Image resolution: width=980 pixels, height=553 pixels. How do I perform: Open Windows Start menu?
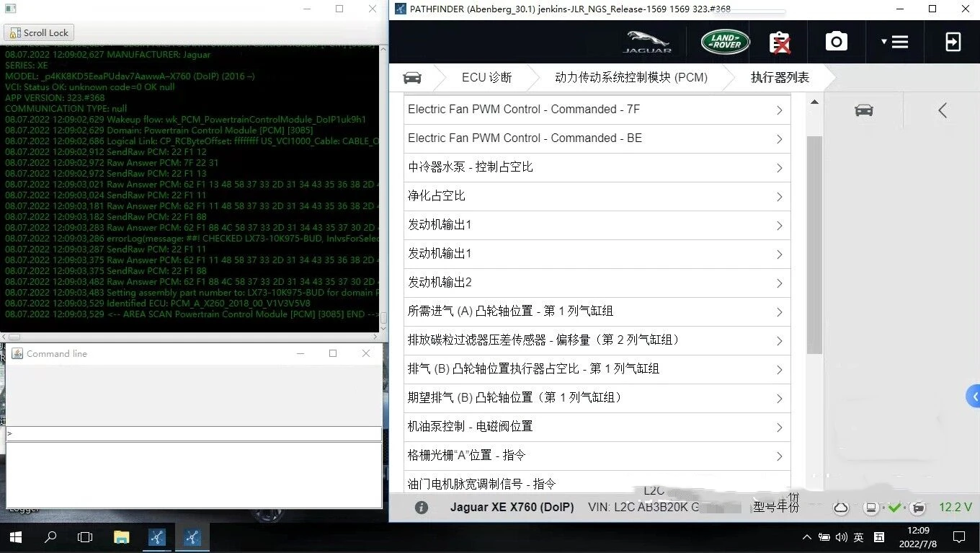click(x=15, y=537)
